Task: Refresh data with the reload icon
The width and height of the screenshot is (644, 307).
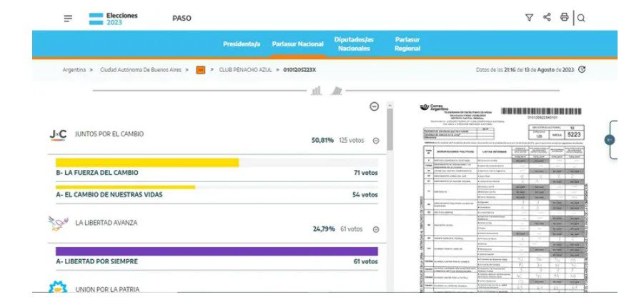Action: point(582,70)
